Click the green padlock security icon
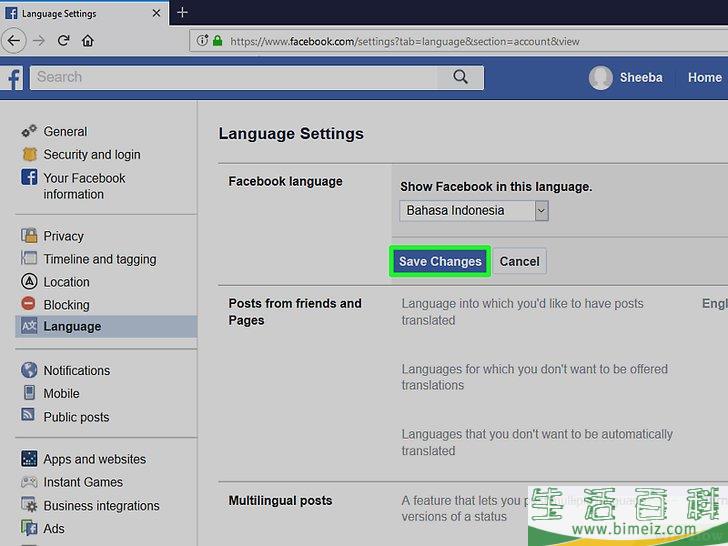This screenshot has height=546, width=728. [x=217, y=41]
